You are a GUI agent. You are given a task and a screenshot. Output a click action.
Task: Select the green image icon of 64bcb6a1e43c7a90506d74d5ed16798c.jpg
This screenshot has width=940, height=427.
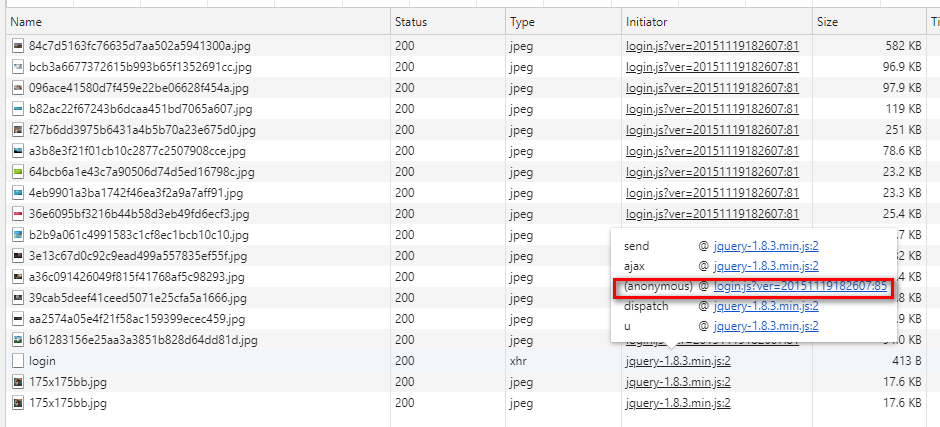click(18, 173)
